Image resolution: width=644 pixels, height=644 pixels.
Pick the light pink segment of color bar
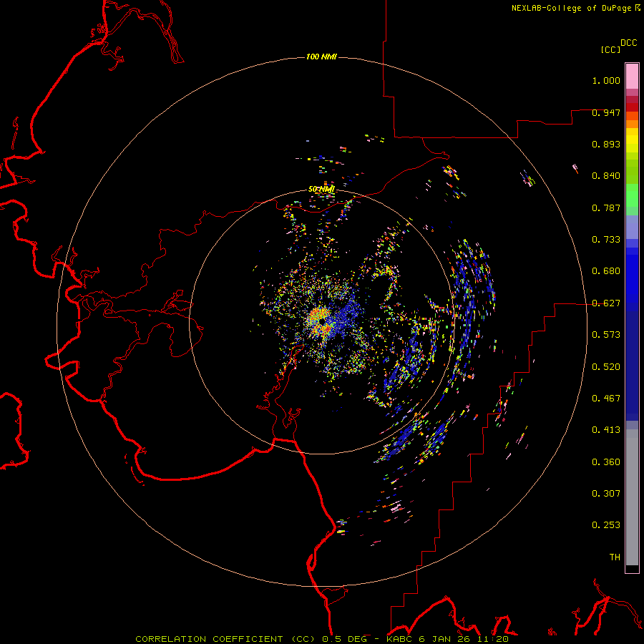[632, 77]
